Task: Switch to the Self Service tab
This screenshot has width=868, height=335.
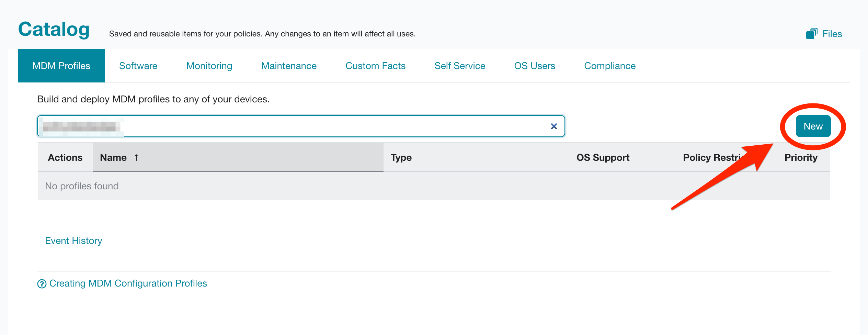Action: [x=460, y=66]
